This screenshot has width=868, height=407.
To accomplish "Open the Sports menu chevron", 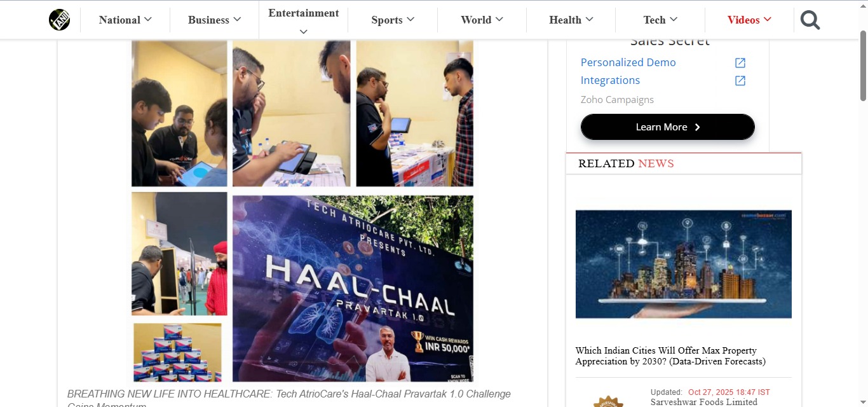I will point(410,19).
